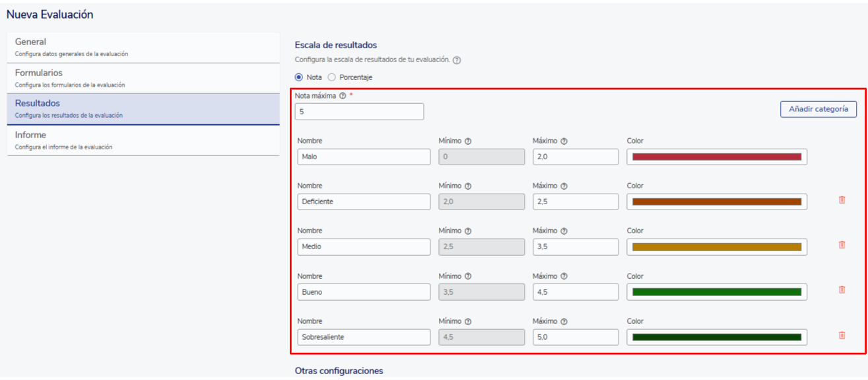The width and height of the screenshot is (868, 380).
Task: Remove the Bueno category via trash icon
Action: 842,290
